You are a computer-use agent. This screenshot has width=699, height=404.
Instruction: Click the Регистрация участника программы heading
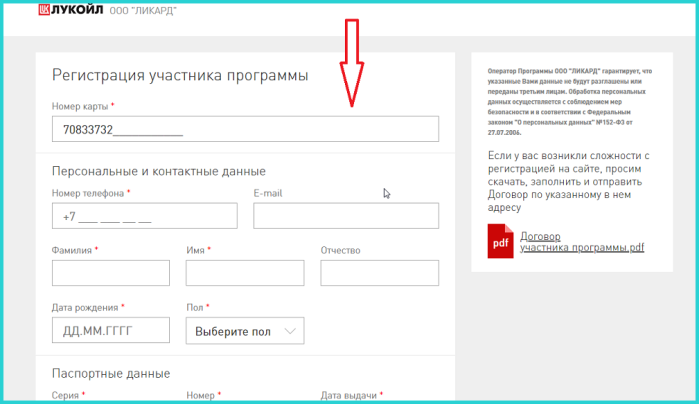tap(180, 75)
